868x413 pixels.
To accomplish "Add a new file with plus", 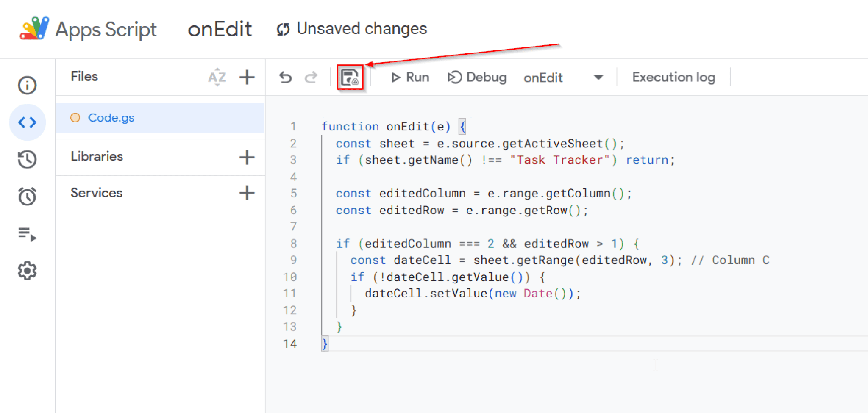I will pyautogui.click(x=247, y=77).
